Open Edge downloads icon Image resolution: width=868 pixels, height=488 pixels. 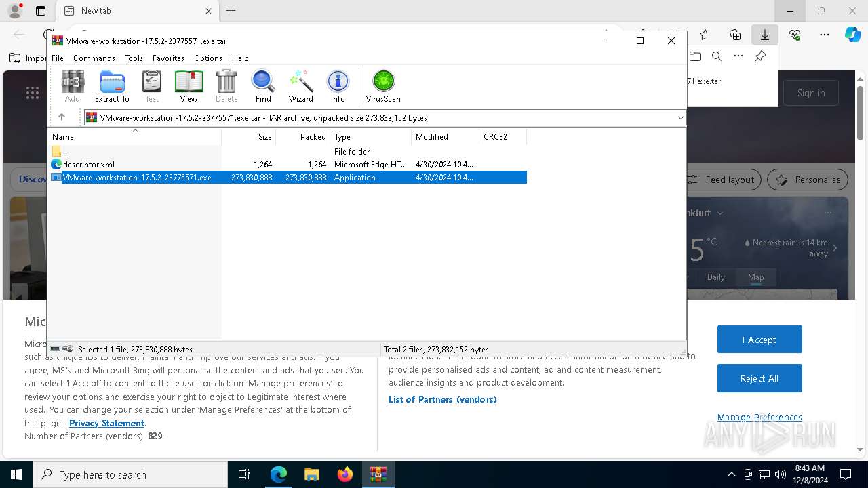[765, 34]
